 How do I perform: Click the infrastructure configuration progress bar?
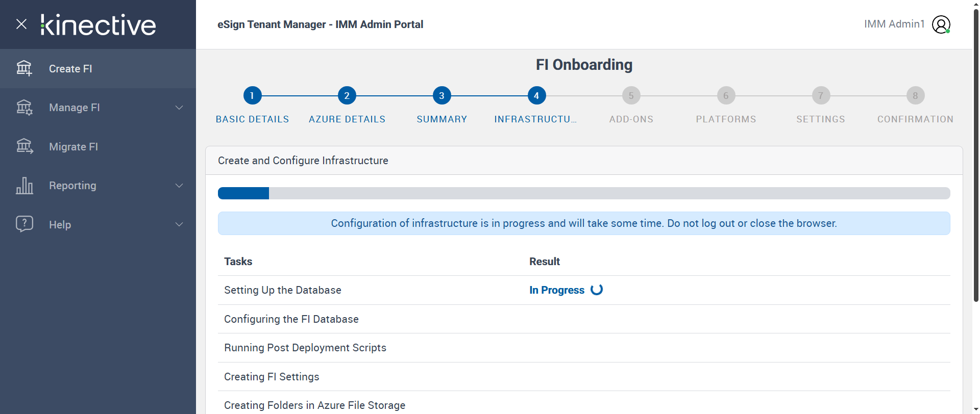583,193
